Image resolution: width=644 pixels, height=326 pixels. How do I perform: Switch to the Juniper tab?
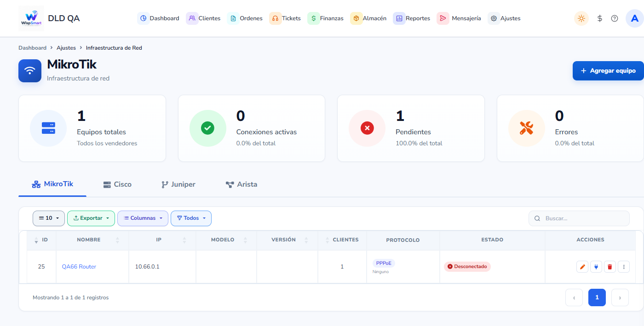point(178,184)
